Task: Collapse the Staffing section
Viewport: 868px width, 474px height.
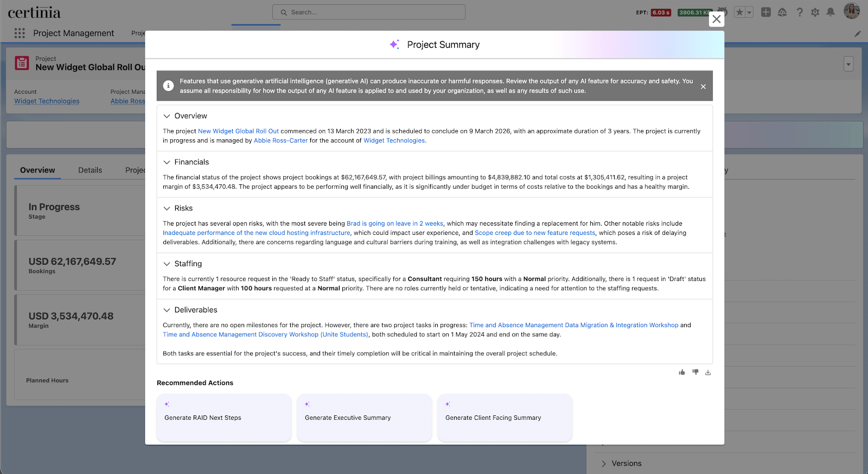Action: point(167,264)
